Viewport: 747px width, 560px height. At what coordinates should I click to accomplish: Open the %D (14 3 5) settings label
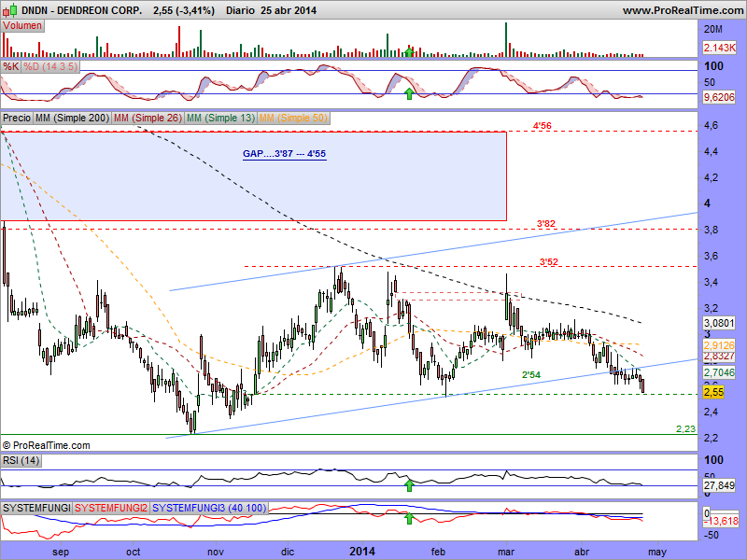click(x=50, y=66)
